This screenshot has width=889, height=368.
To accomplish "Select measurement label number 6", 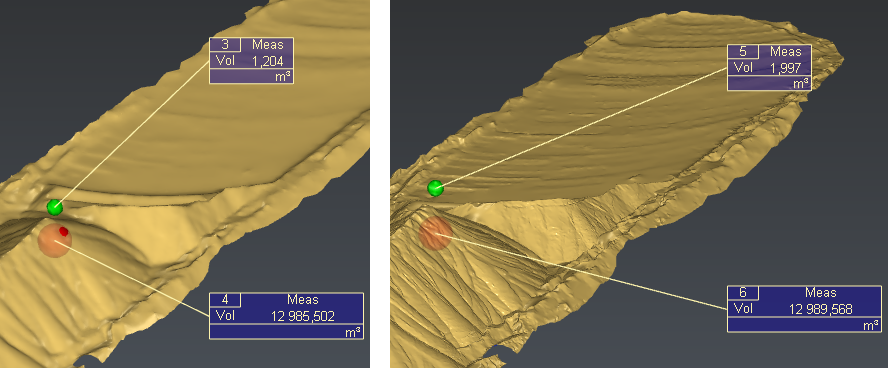I will [743, 293].
